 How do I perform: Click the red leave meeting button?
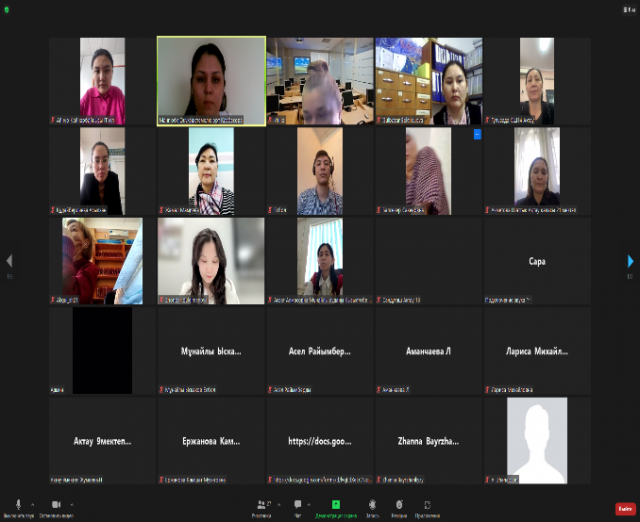point(625,508)
